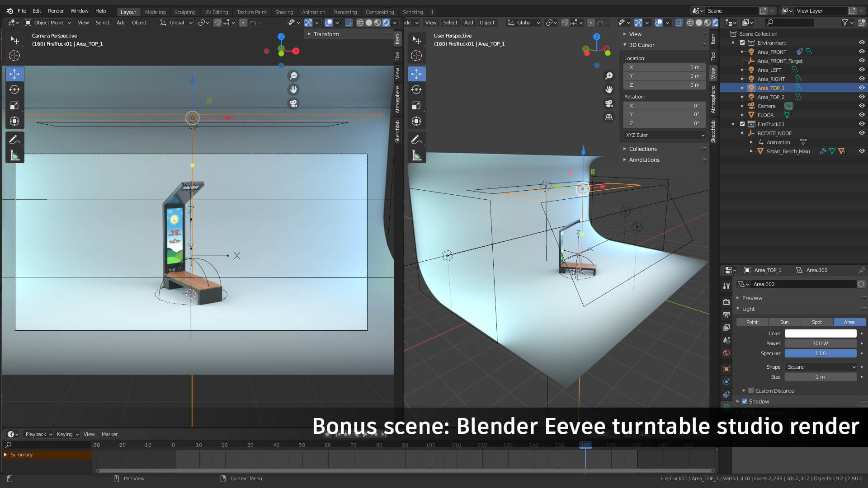Enable the Custom Distance checkbox
Viewport: 868px width, 488px height.
coord(751,391)
